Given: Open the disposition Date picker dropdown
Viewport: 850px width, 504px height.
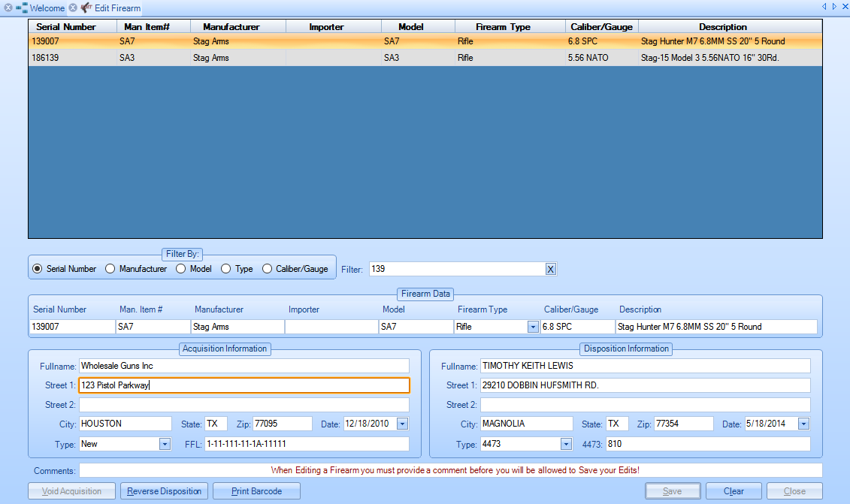Looking at the screenshot, I should point(804,424).
